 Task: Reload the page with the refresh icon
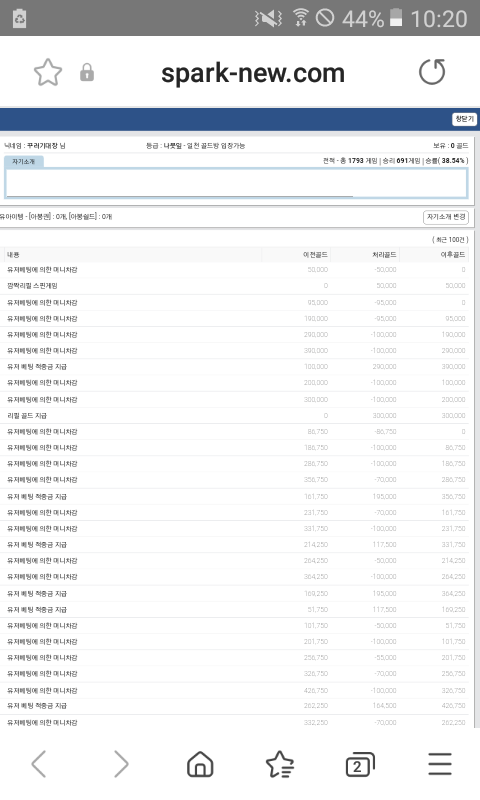coord(432,72)
